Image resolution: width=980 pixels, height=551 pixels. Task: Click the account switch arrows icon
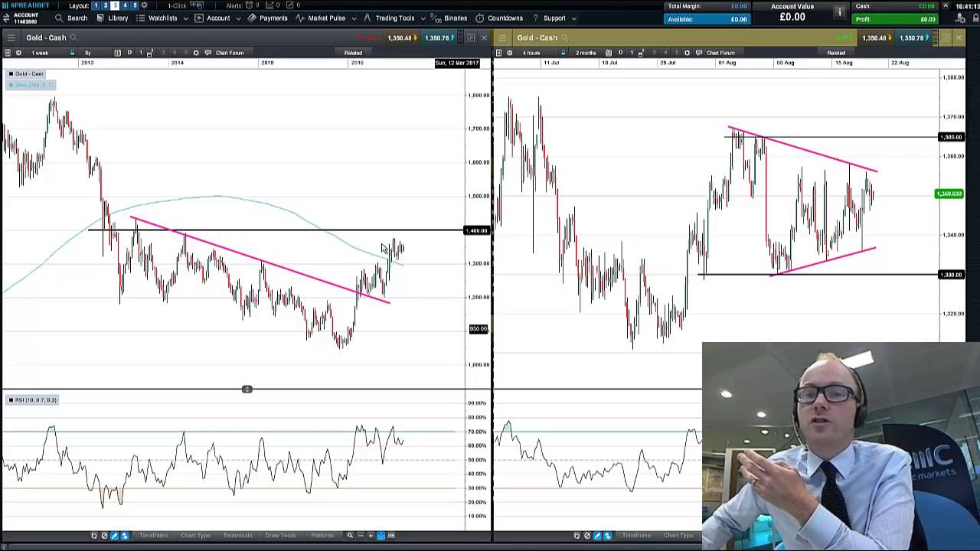coord(6,18)
